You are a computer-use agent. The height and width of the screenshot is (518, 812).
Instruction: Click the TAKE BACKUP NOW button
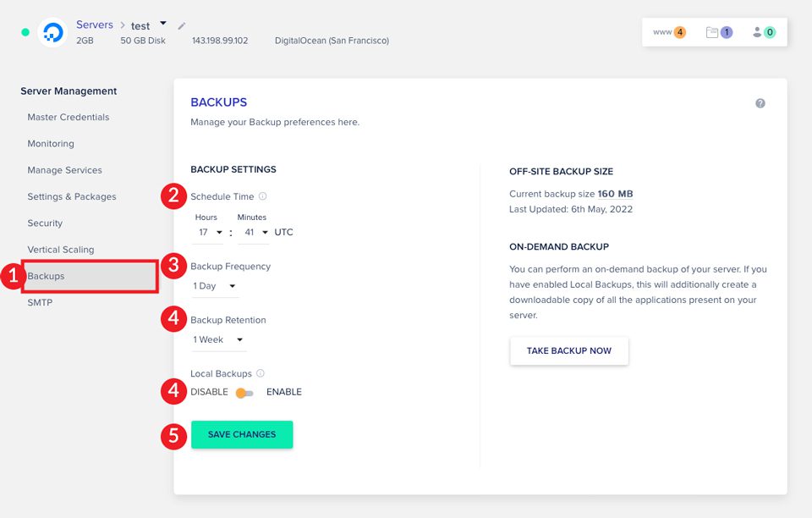[569, 350]
